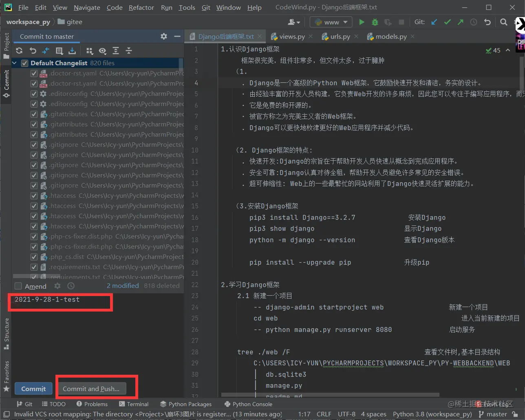Open the Favorites sidebar panel
The height and width of the screenshot is (420, 525).
pyautogui.click(x=6, y=376)
